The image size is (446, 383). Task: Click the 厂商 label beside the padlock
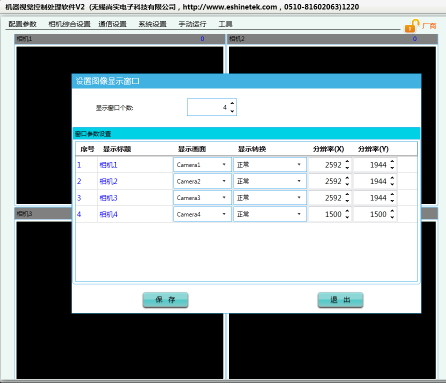tap(429, 26)
